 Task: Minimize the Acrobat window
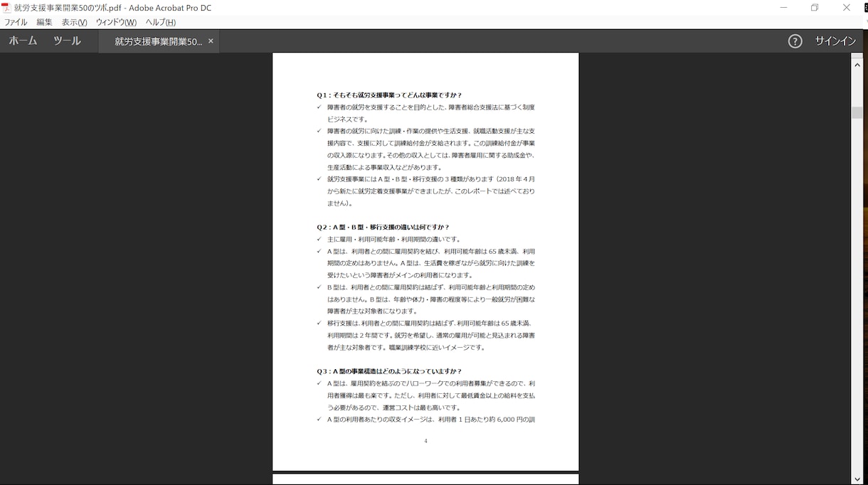click(783, 7)
